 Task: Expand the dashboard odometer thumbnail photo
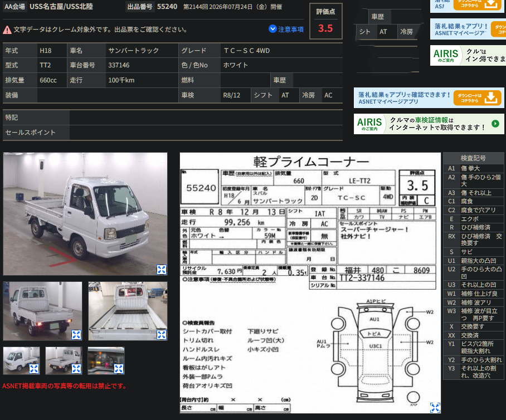pos(119,368)
